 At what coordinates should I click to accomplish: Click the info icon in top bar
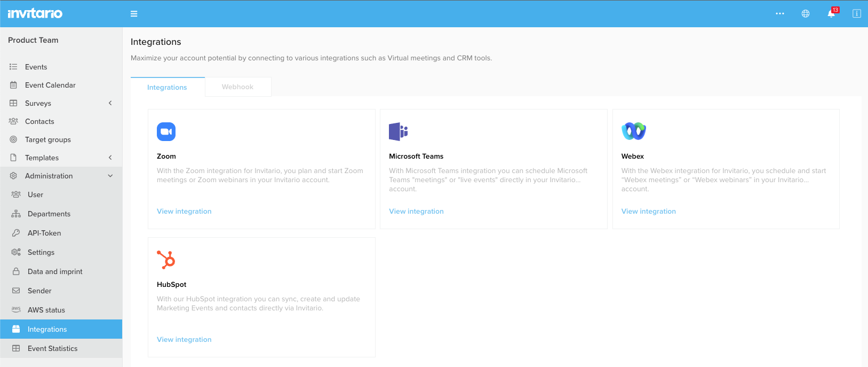coord(856,14)
